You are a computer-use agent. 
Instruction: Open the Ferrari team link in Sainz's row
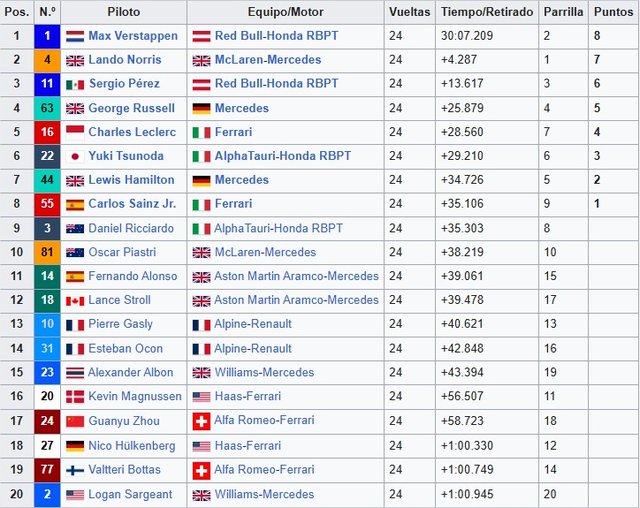[233, 204]
